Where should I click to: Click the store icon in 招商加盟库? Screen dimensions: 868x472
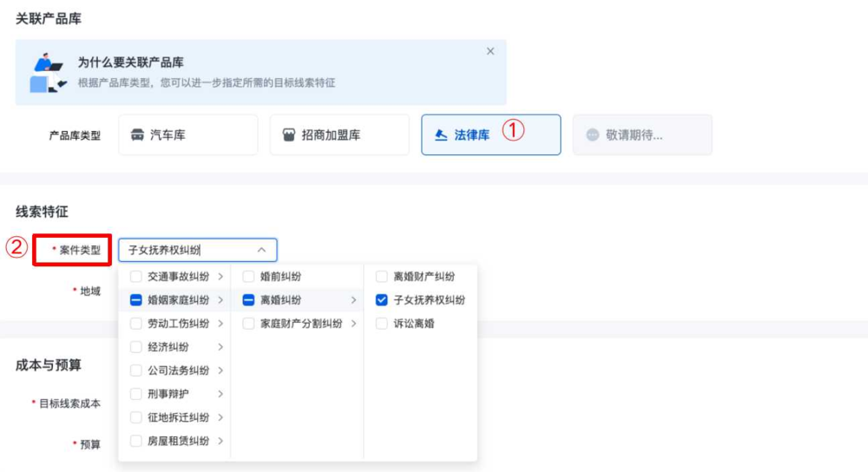(x=288, y=135)
